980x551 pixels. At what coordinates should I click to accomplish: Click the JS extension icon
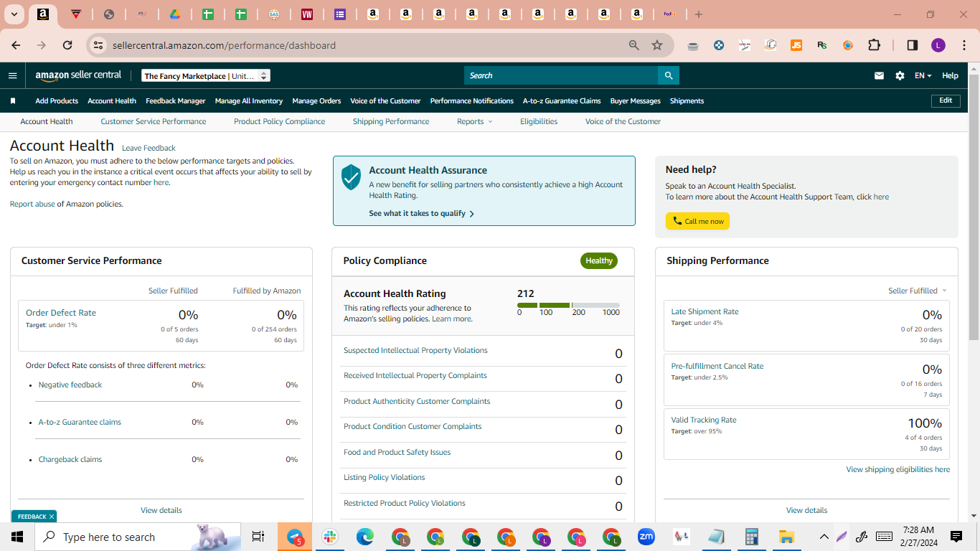[x=796, y=45]
